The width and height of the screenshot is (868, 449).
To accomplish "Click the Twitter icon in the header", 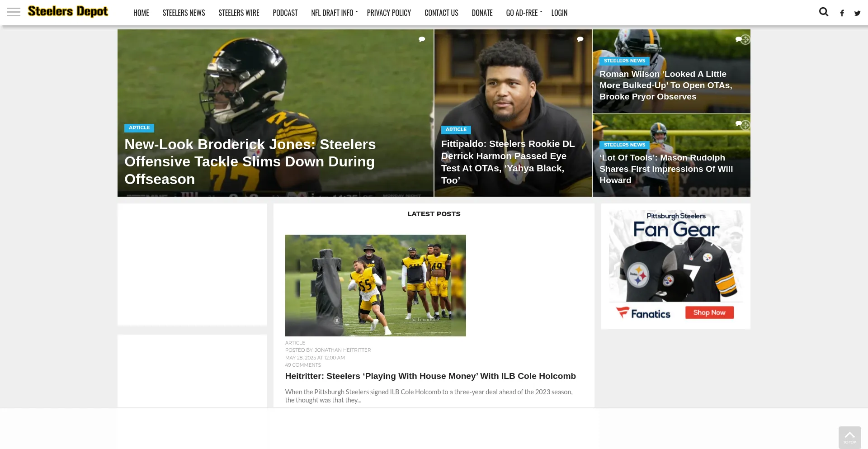I will coord(857,13).
